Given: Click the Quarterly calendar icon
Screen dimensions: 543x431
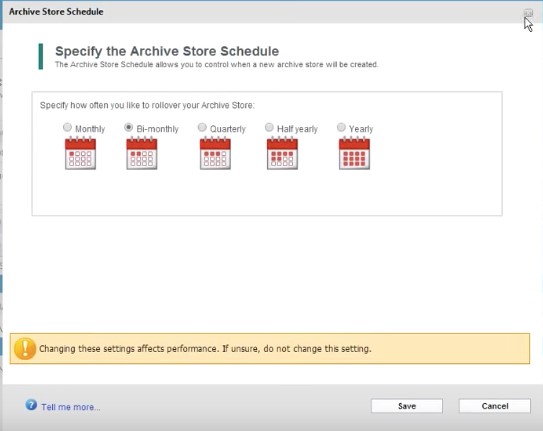Looking at the screenshot, I should 215,153.
